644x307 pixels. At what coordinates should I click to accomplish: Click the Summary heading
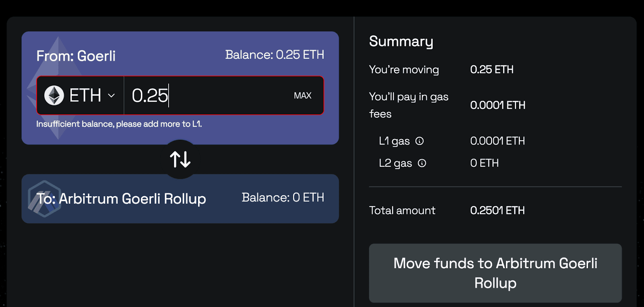pos(401,41)
